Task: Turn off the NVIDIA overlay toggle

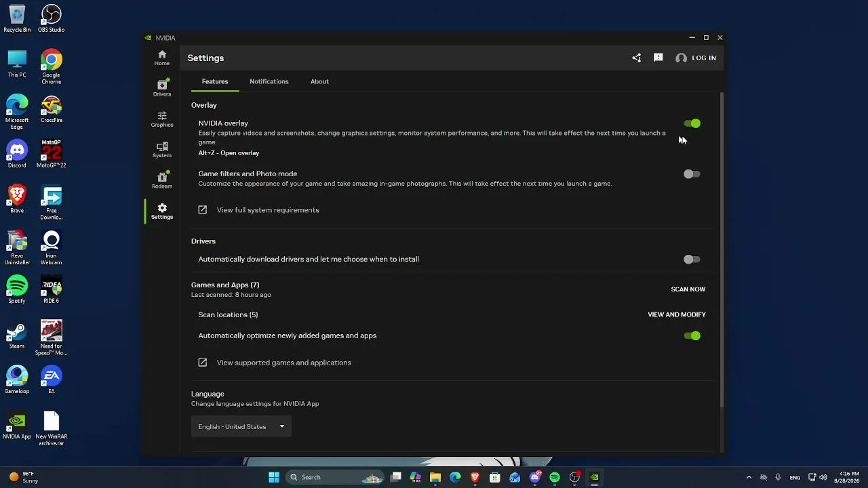Action: (x=692, y=123)
